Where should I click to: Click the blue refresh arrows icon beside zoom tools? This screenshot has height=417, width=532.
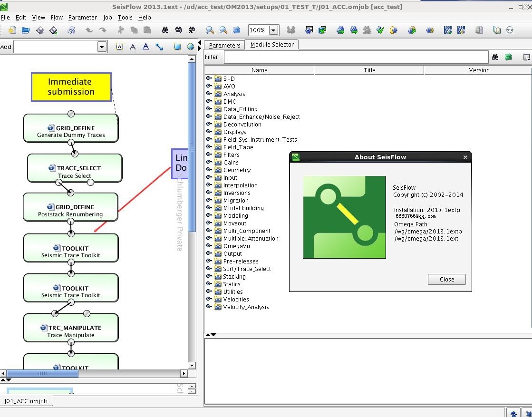pos(236,30)
